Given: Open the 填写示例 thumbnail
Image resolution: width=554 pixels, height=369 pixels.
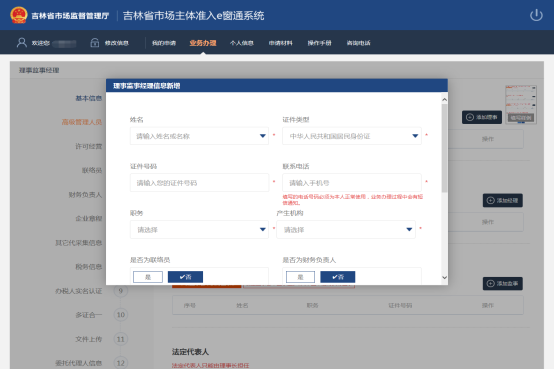Looking at the screenshot, I should [x=521, y=104].
